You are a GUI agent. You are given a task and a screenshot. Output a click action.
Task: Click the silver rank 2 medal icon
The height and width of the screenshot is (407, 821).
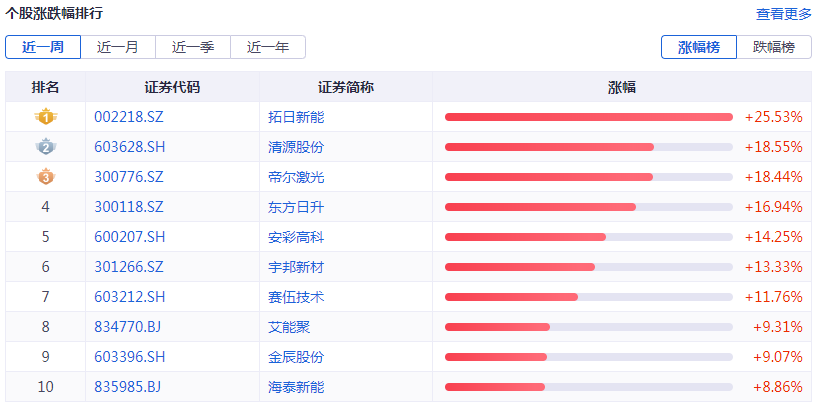45,147
